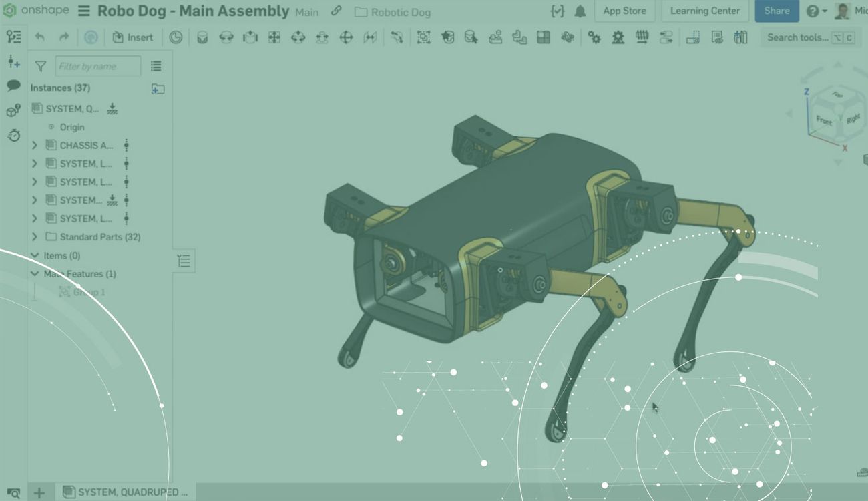Expand the CHASSIS A tree item
The image size is (868, 501).
coord(34,145)
